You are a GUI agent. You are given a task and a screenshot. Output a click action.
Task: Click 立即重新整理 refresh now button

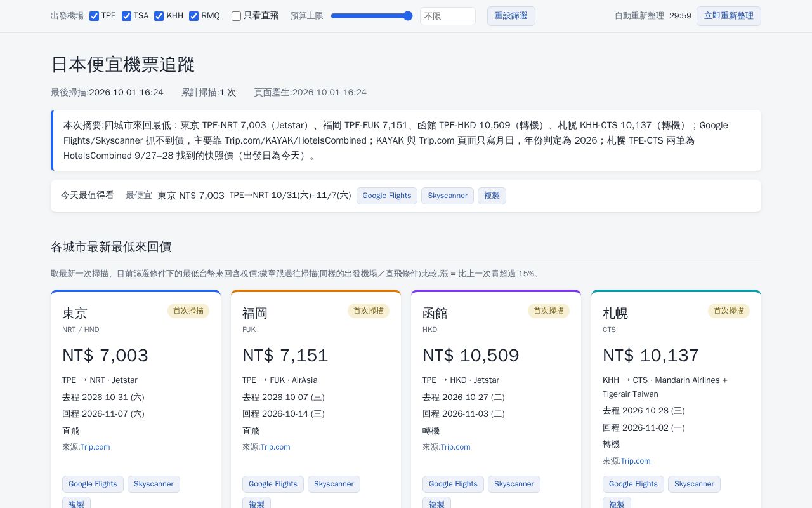click(729, 16)
